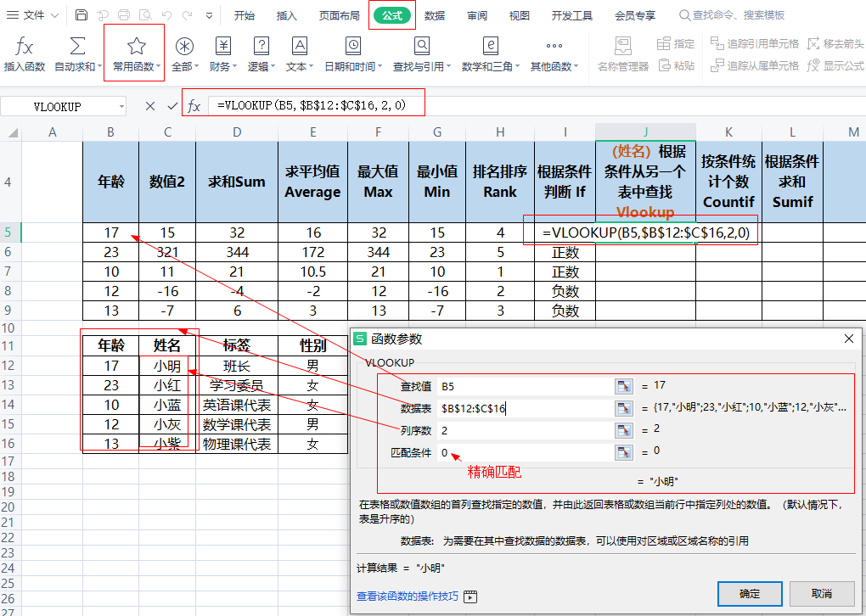Select row 5 header

click(10, 232)
